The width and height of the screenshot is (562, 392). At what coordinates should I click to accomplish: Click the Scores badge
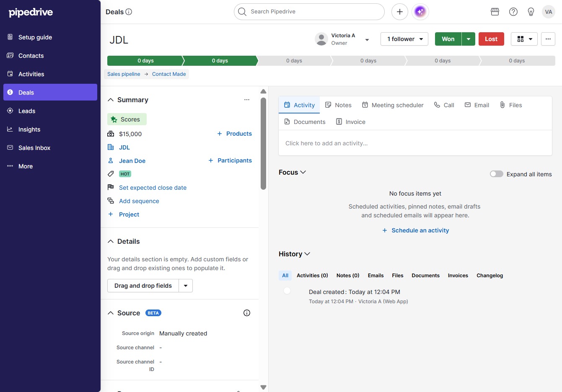127,119
